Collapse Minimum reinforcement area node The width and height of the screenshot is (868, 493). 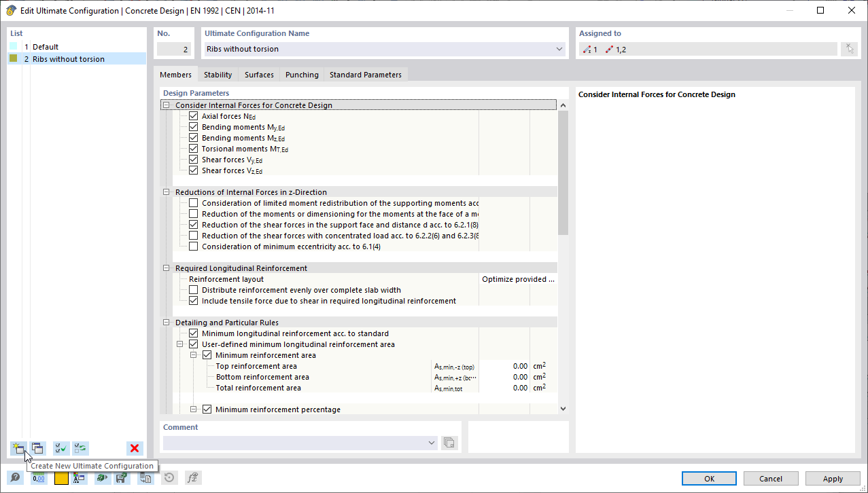pos(194,355)
